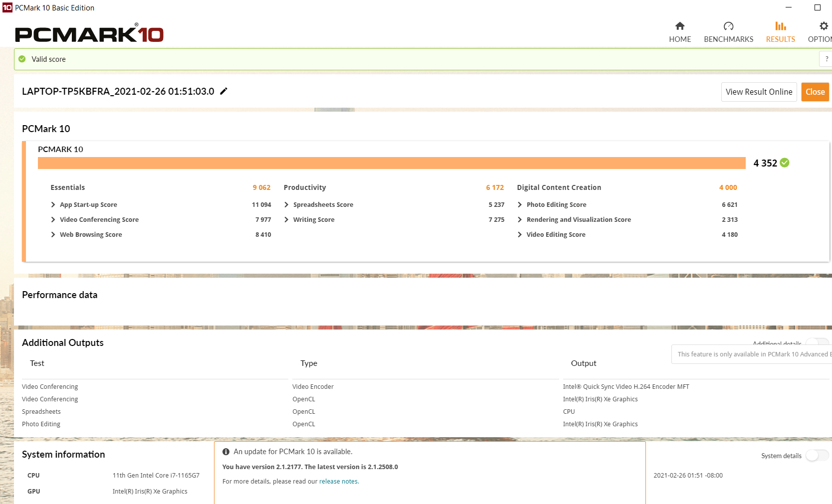This screenshot has height=504, width=832.
Task: Click the Home icon in navigation
Action: (679, 26)
